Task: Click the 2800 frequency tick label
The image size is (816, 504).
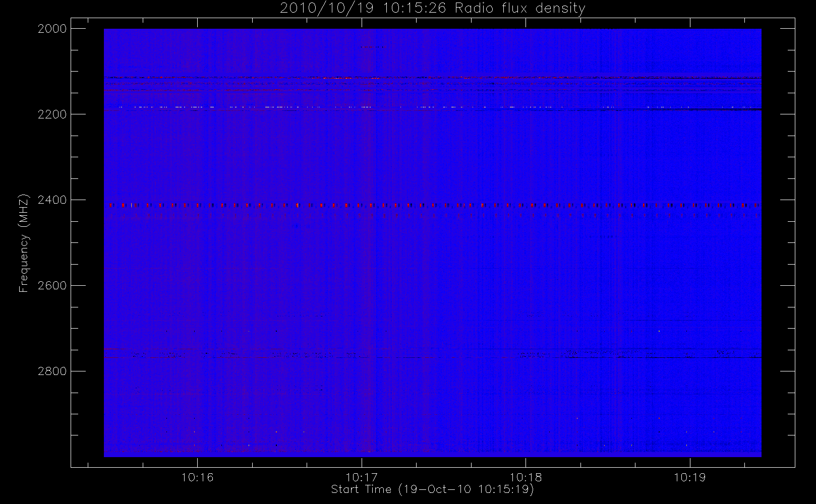Action: (x=52, y=371)
